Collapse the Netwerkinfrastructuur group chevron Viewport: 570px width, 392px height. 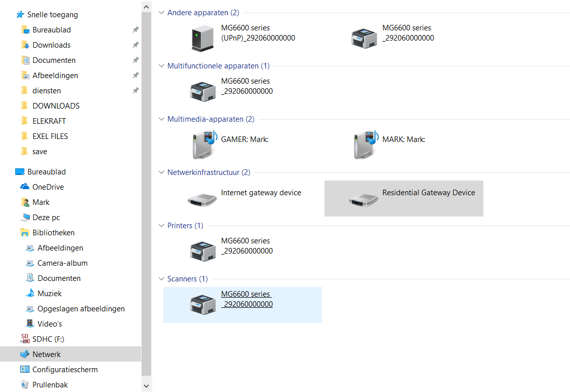tap(161, 172)
